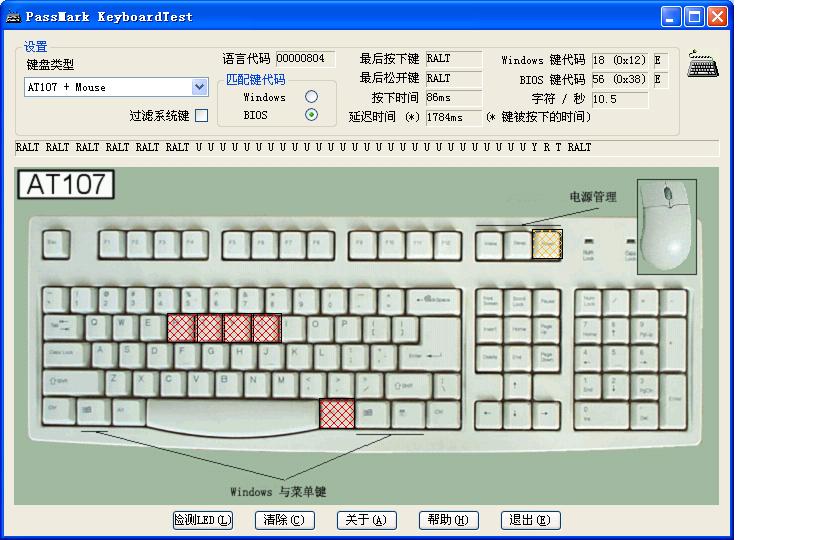Click the keyboard icon beside the settings panel

pyautogui.click(x=703, y=64)
